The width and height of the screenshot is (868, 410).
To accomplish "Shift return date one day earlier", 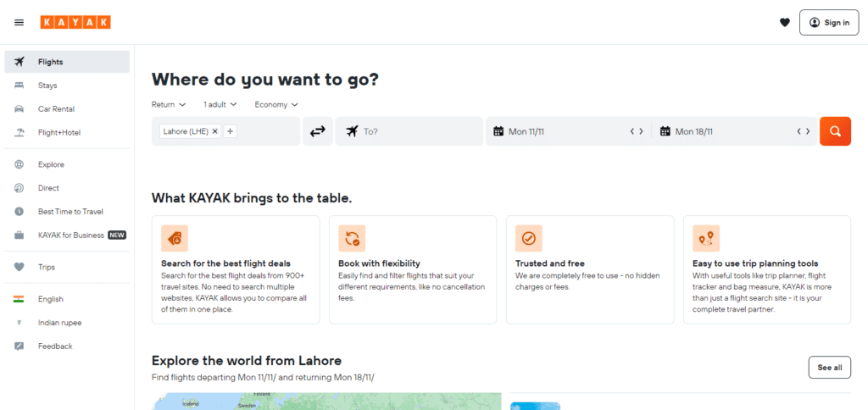I will click(798, 131).
